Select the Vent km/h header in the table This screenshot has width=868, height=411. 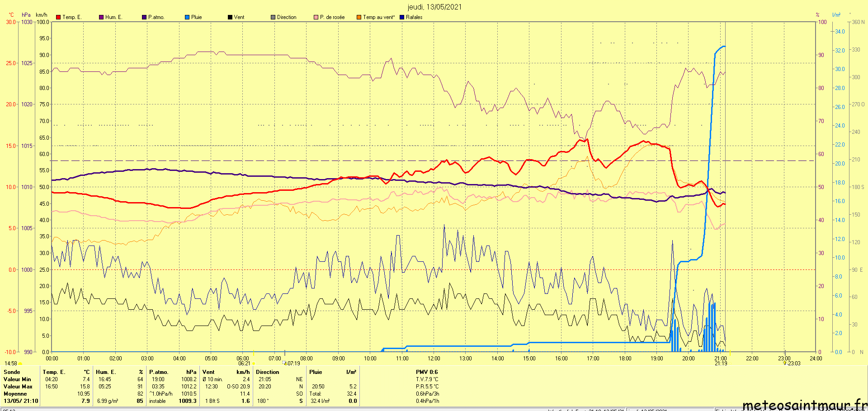(226, 372)
